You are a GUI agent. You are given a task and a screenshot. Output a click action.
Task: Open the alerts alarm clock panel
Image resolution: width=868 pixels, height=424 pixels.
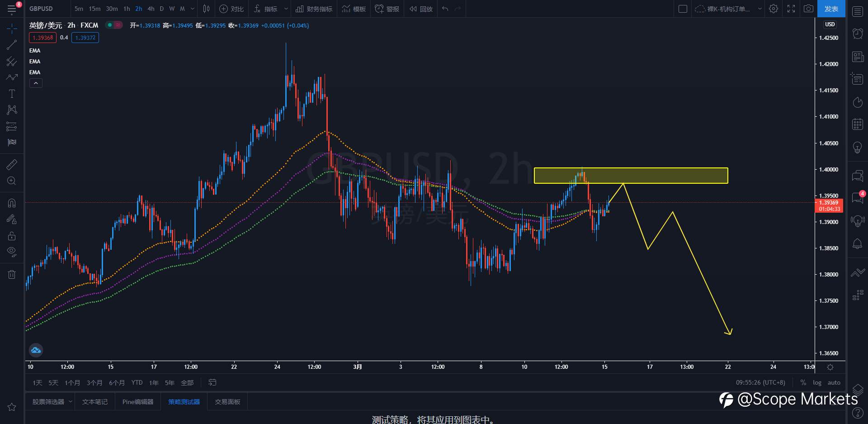858,33
